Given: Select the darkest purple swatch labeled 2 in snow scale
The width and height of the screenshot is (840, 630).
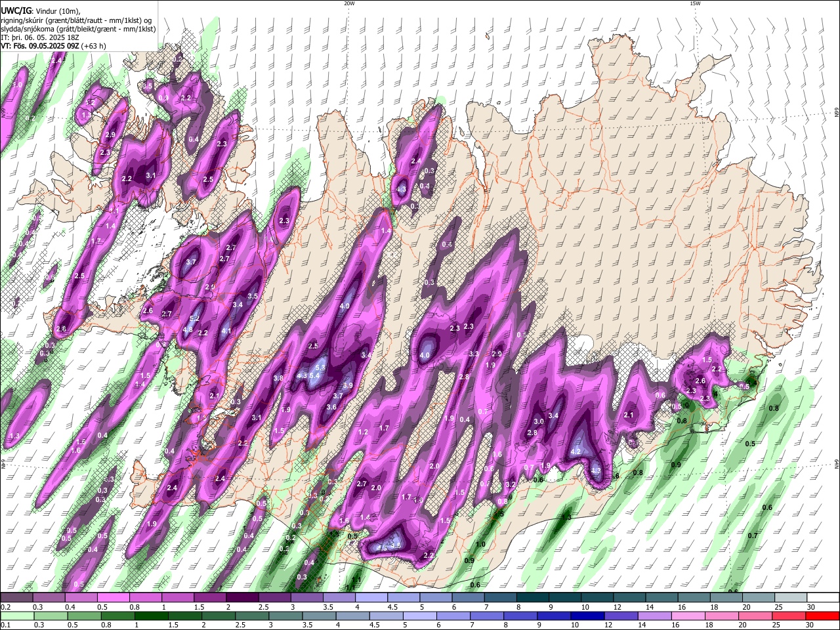Looking at the screenshot, I should coord(242,597).
